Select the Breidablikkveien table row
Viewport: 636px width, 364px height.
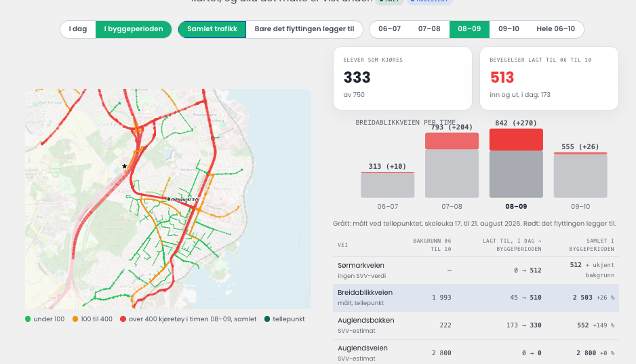[476, 298]
